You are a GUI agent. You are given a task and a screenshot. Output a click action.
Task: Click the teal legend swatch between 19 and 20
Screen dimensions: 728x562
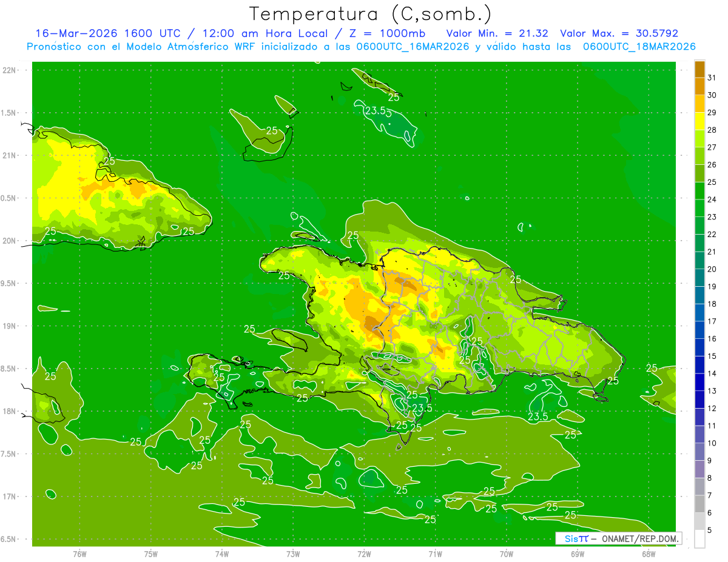699,278
